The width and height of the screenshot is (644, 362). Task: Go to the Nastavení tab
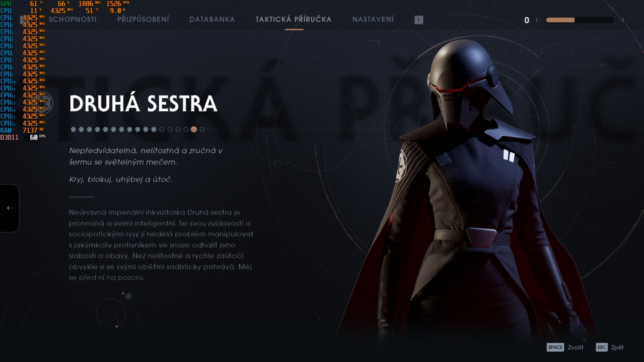373,19
